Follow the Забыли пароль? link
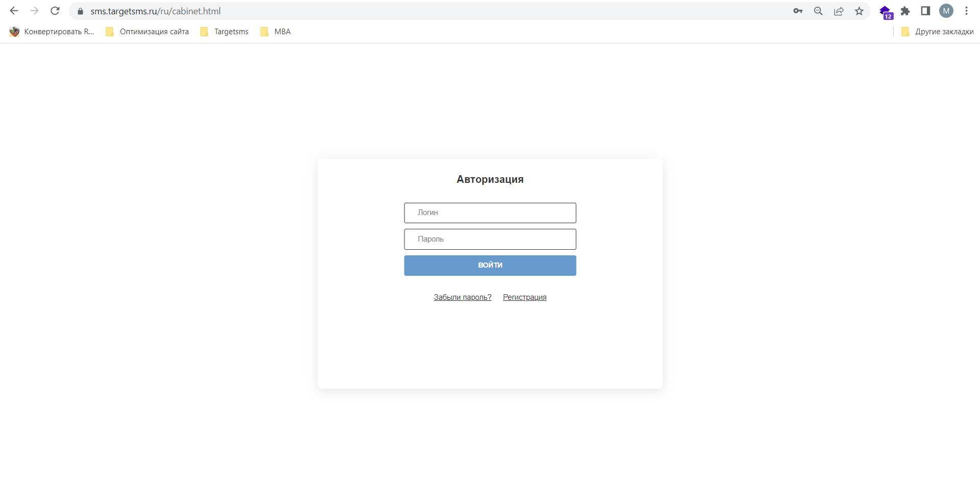The width and height of the screenshot is (980, 501). click(x=463, y=297)
